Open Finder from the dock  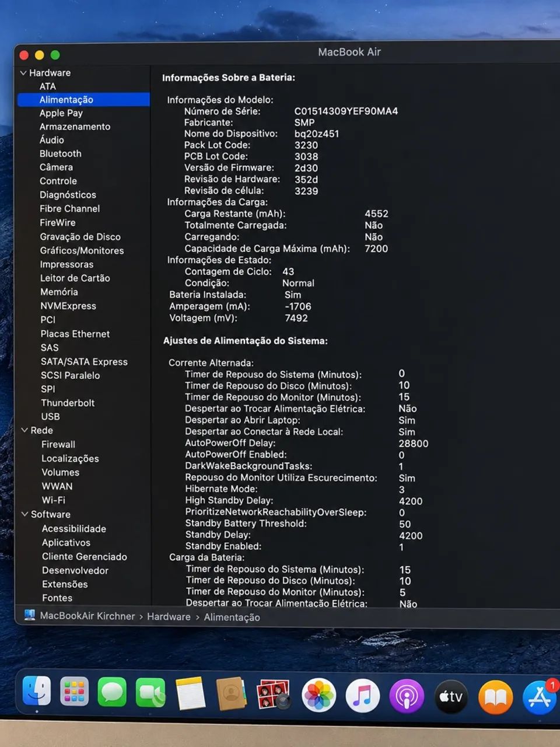coord(36,692)
